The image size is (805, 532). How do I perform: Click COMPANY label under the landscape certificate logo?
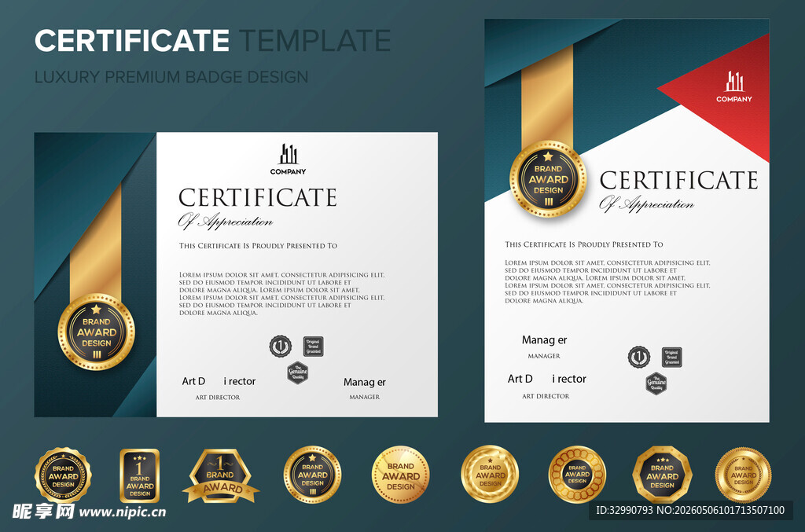(x=288, y=172)
